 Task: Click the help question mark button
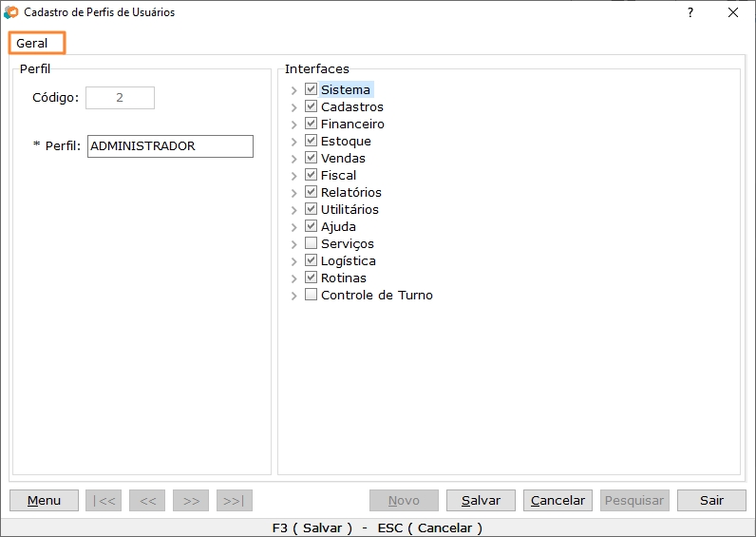[x=690, y=12]
